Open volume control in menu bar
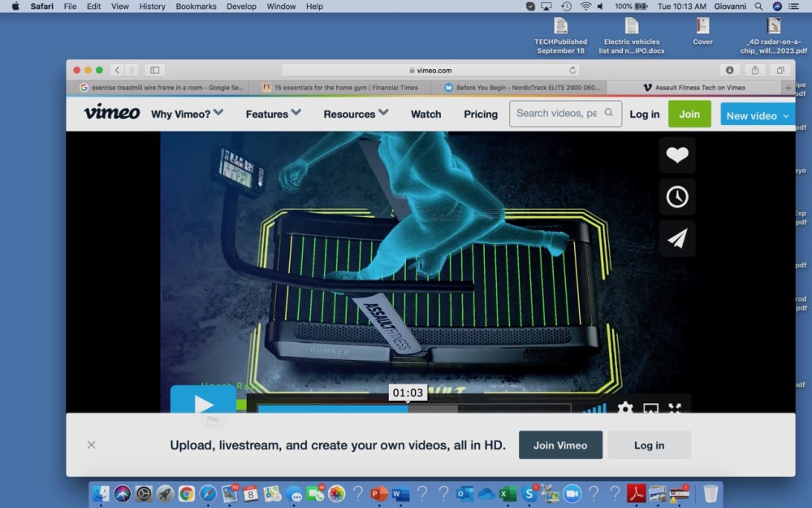 pyautogui.click(x=600, y=7)
